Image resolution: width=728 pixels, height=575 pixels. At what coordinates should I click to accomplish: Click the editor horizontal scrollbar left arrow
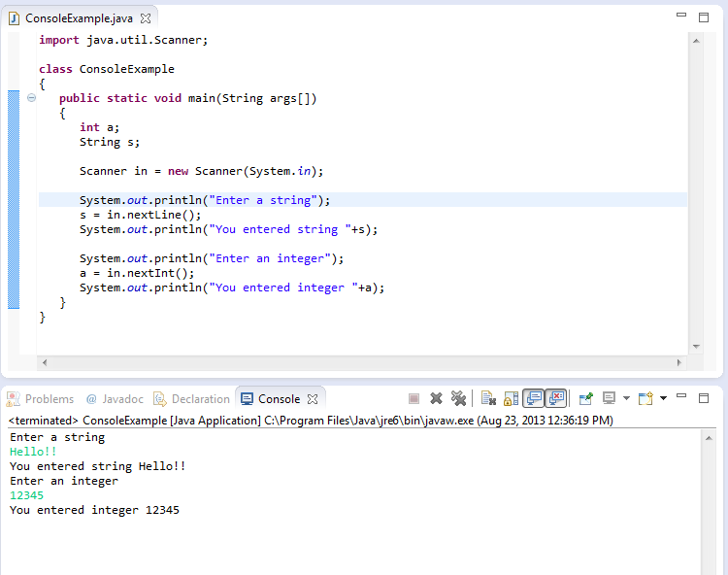(x=45, y=362)
